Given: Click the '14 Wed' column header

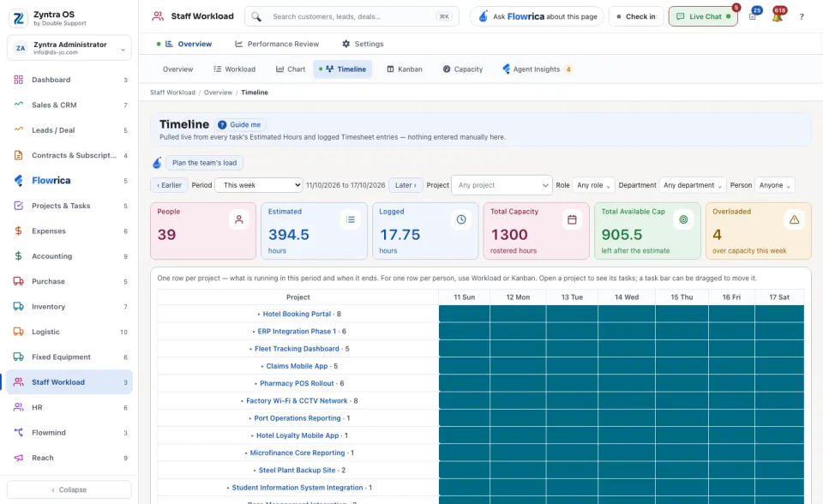Looking at the screenshot, I should click(x=627, y=297).
